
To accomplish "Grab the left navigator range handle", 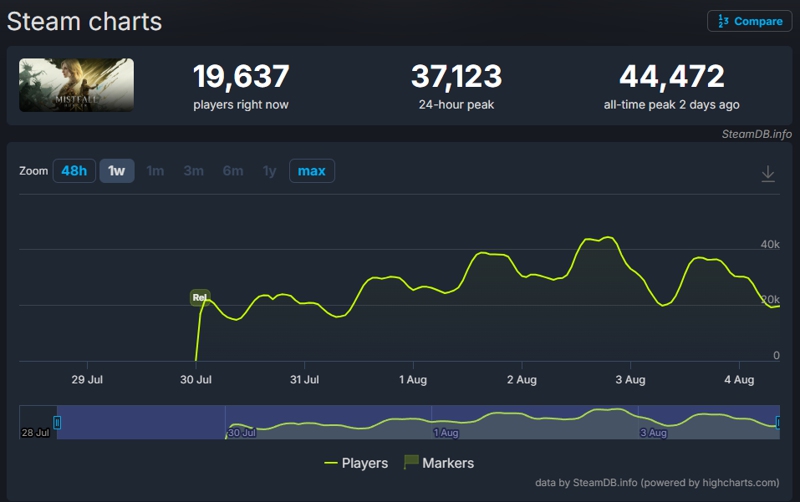I will pyautogui.click(x=57, y=422).
